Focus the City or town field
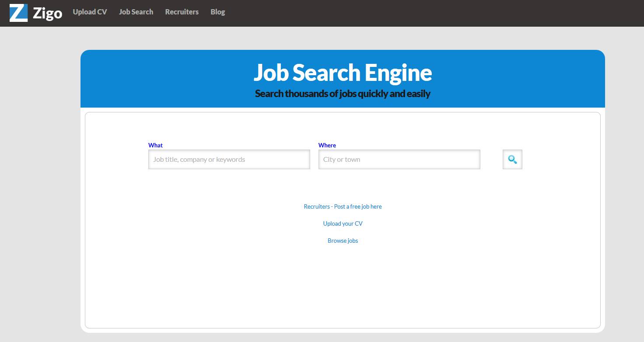The width and height of the screenshot is (644, 342). point(399,160)
